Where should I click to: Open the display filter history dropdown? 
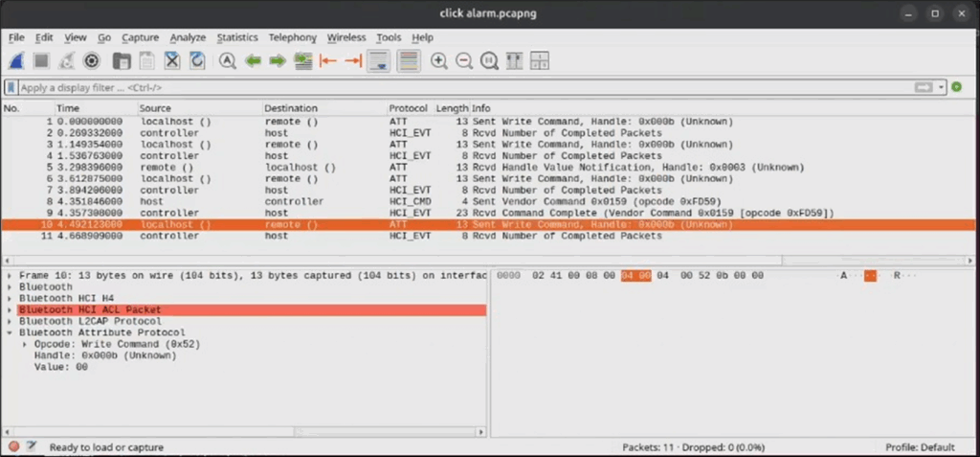[942, 87]
